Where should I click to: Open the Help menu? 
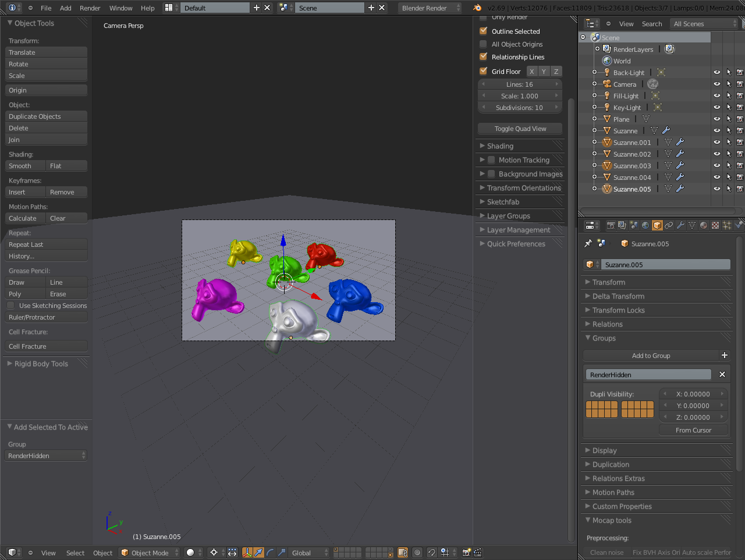tap(147, 8)
